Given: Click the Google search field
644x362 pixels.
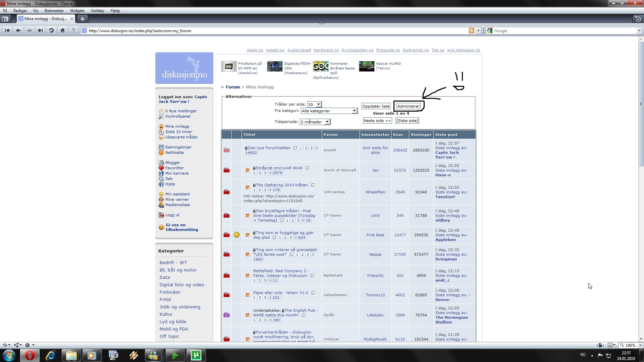Looking at the screenshot, I should pyautogui.click(x=565, y=31).
